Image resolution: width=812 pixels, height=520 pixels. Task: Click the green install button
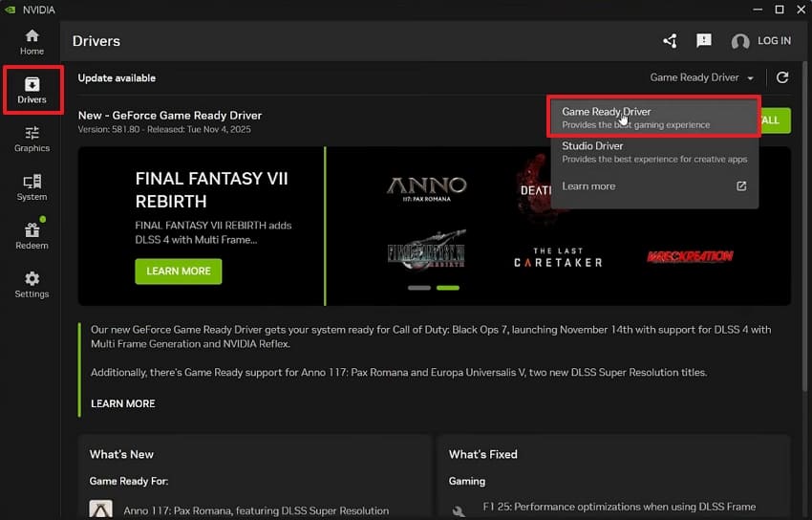coord(775,120)
